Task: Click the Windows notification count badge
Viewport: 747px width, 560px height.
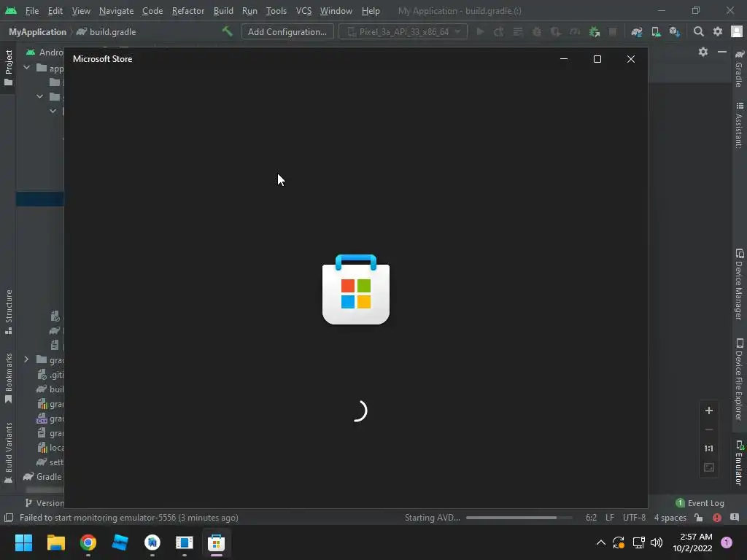Action: tap(727, 542)
